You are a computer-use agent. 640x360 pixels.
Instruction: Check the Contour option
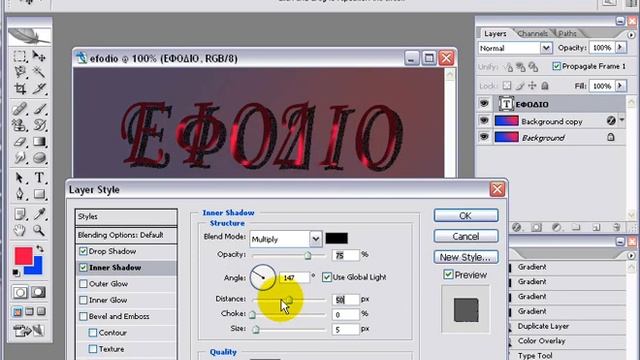pos(93,333)
